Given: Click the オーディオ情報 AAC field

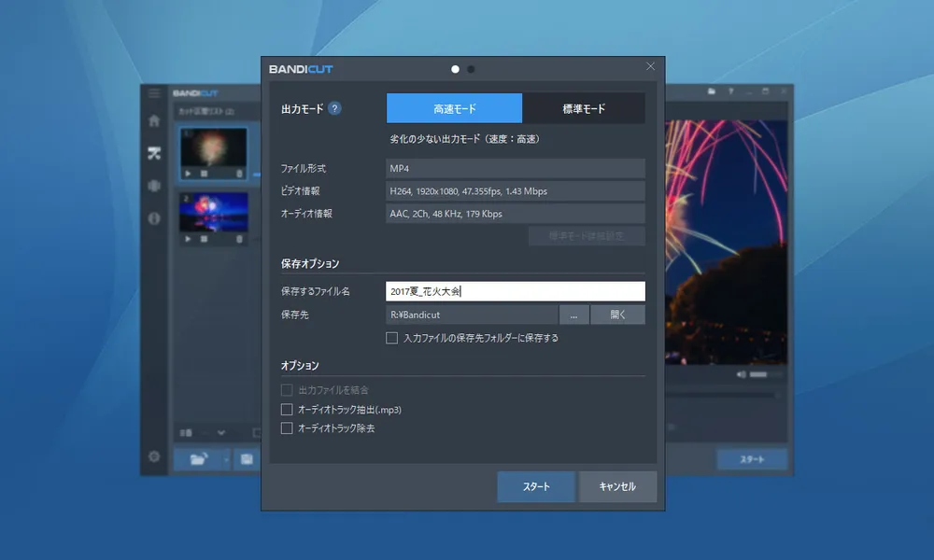Looking at the screenshot, I should 516,214.
